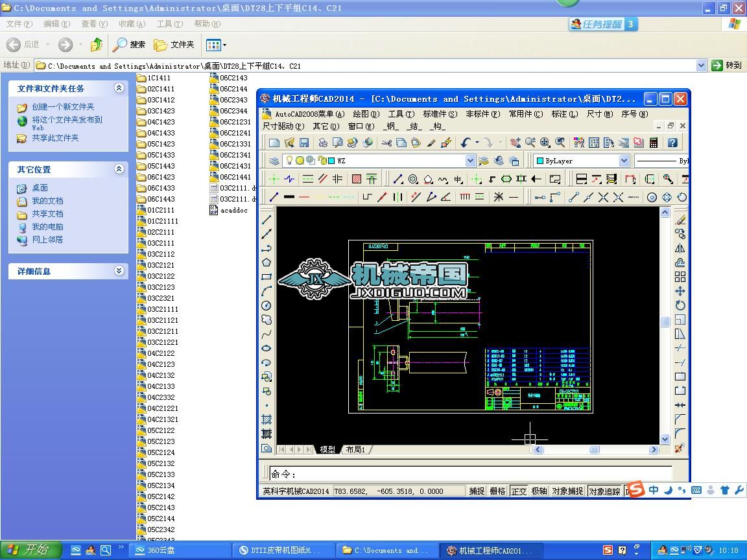747x560 pixels.
Task: Select the Ellipse draw tool
Action: coord(267,348)
